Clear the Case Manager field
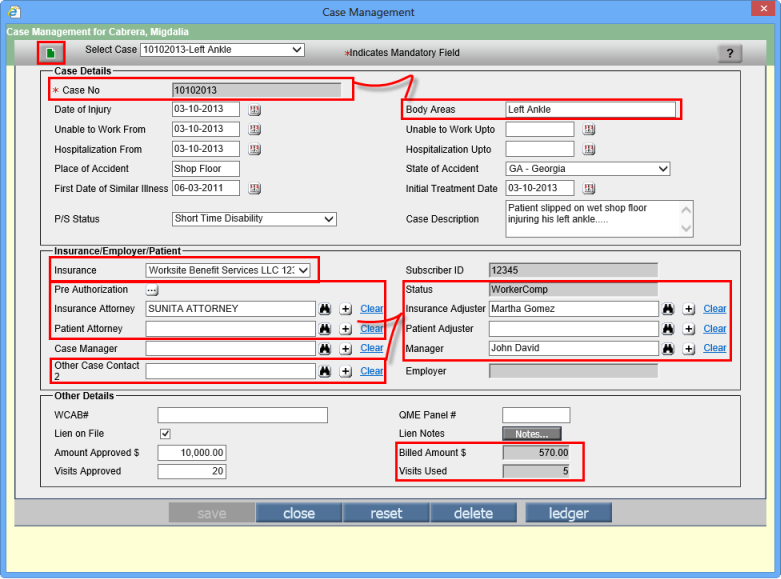 [372, 348]
